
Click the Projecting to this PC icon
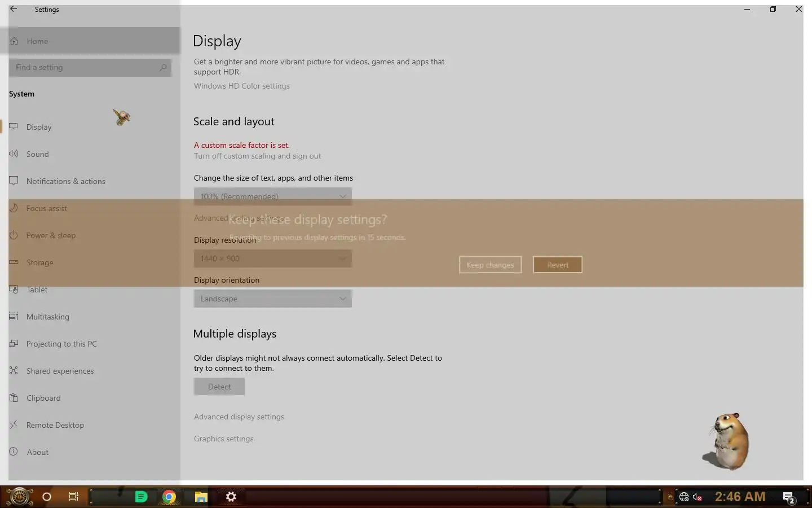tap(14, 343)
